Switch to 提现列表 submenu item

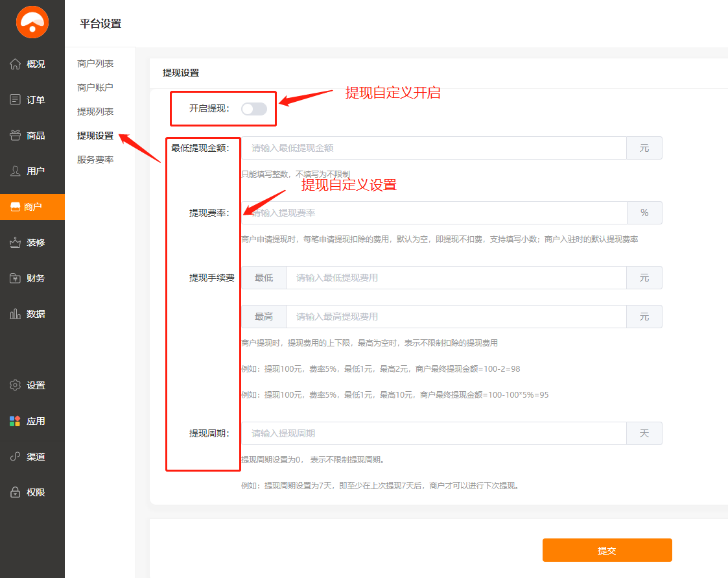[95, 112]
